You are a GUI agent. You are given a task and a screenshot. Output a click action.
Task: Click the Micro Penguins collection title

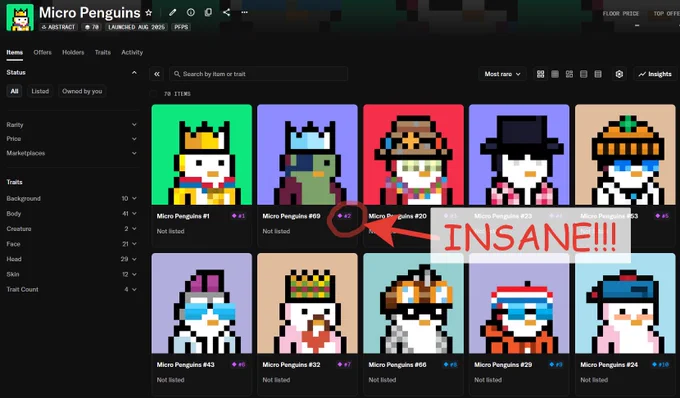(90, 13)
